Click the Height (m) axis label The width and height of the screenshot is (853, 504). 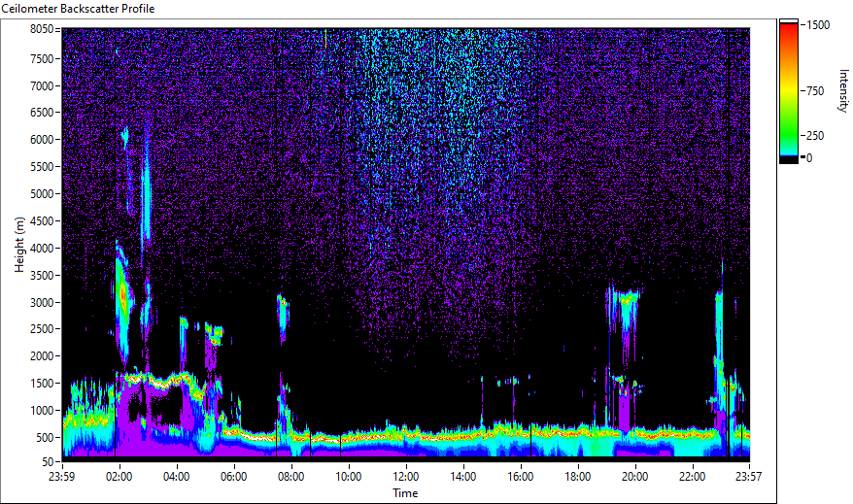pyautogui.click(x=19, y=245)
